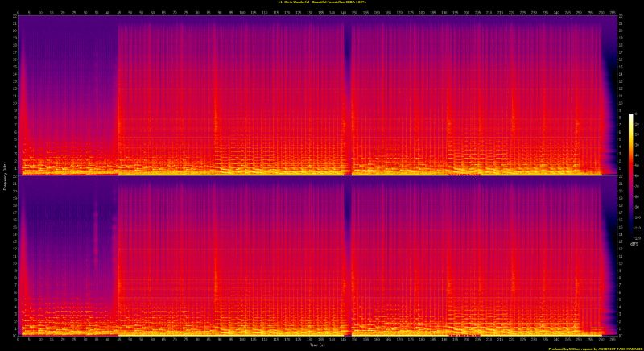
Task: Click the 0 second mark on top axis
Action: point(18,13)
